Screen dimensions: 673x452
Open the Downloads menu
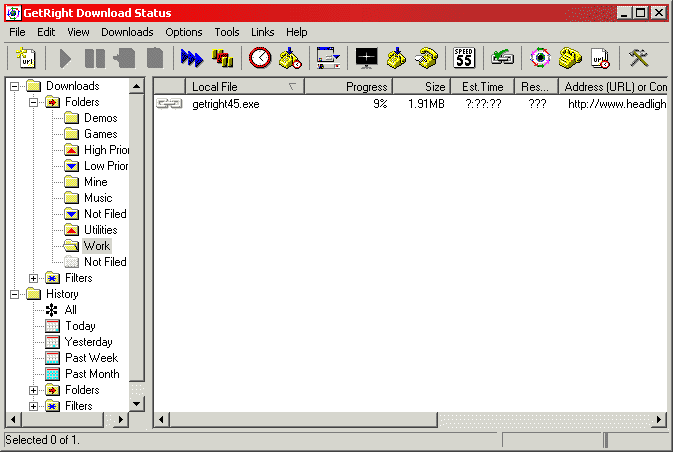(x=127, y=32)
